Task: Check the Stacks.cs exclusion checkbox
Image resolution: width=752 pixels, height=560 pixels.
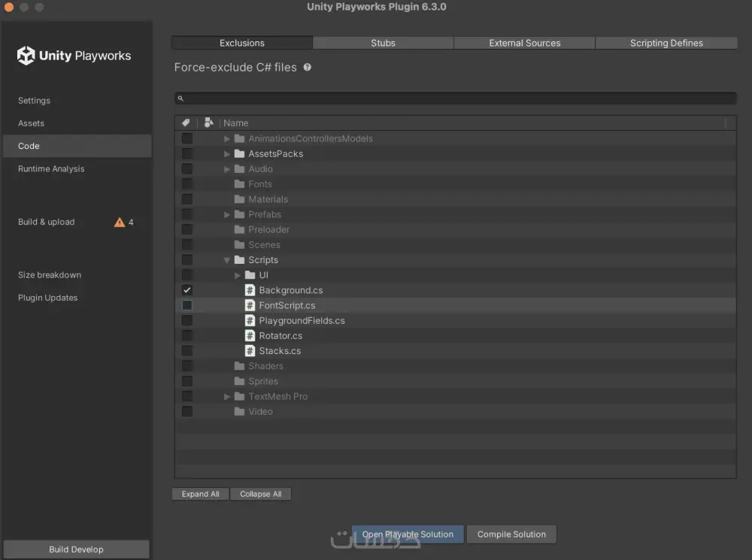Action: (187, 351)
